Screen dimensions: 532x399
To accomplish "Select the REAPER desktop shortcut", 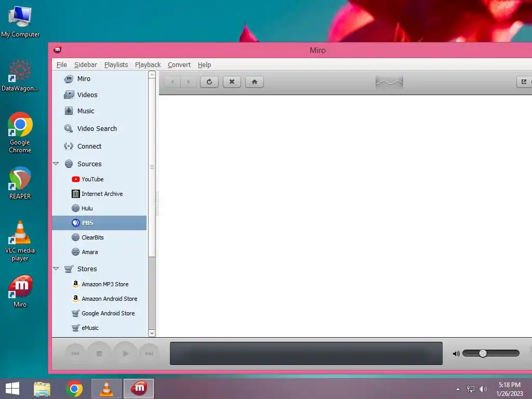I will [x=20, y=183].
